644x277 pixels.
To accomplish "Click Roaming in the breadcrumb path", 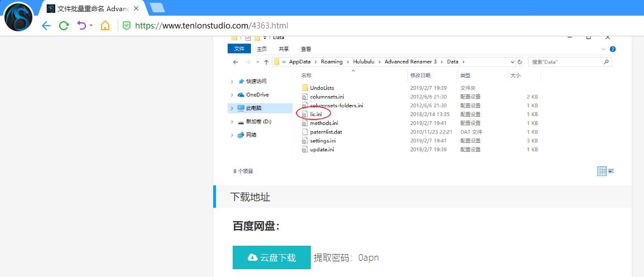I will [x=331, y=61].
